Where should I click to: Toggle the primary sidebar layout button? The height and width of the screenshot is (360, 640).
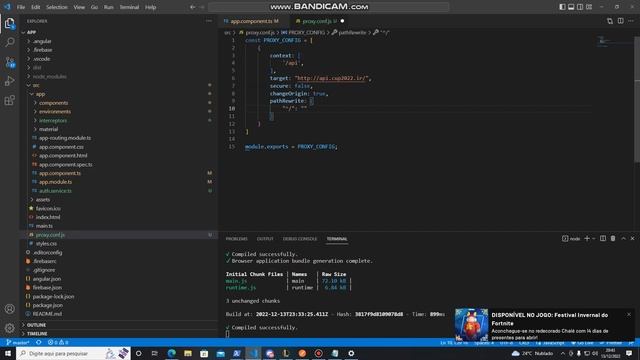coord(562,7)
